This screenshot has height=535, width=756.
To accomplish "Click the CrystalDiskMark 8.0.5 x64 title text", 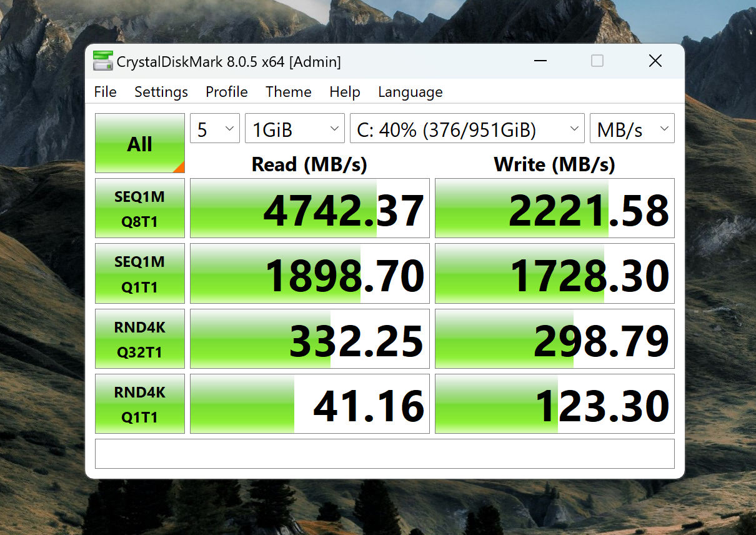I will point(229,61).
